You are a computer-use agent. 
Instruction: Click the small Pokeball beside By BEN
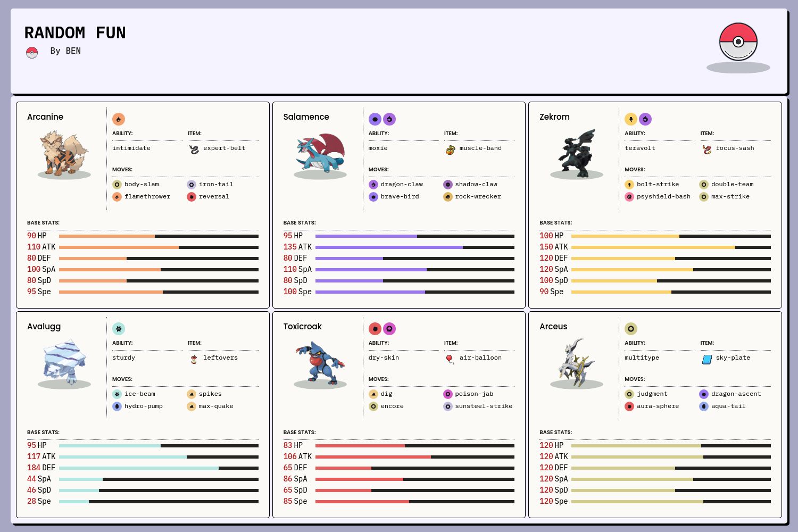[32, 52]
